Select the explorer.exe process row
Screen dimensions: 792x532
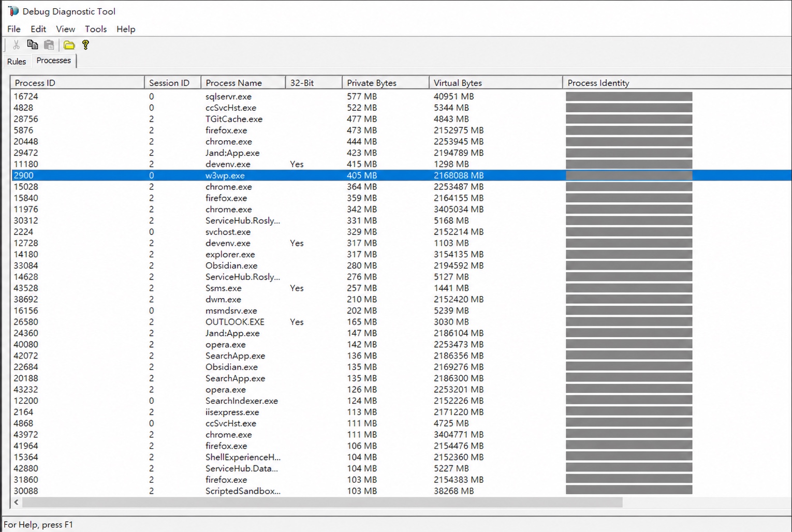(x=401, y=254)
